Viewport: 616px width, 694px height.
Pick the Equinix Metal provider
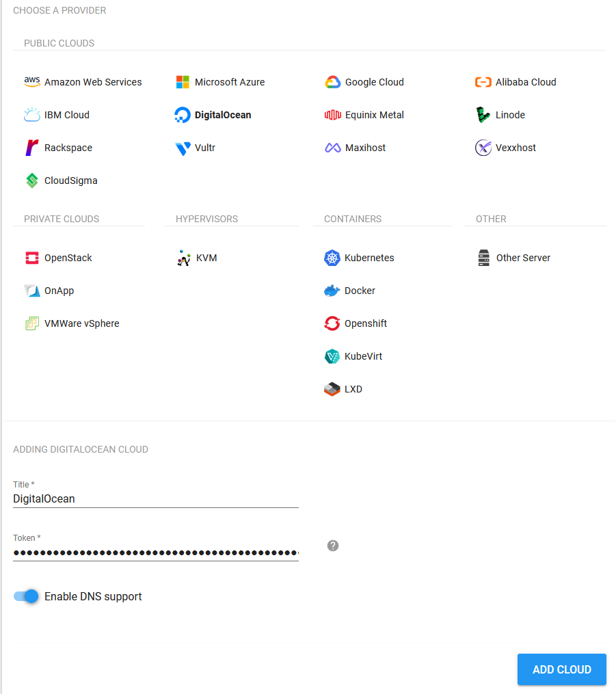[x=364, y=115]
